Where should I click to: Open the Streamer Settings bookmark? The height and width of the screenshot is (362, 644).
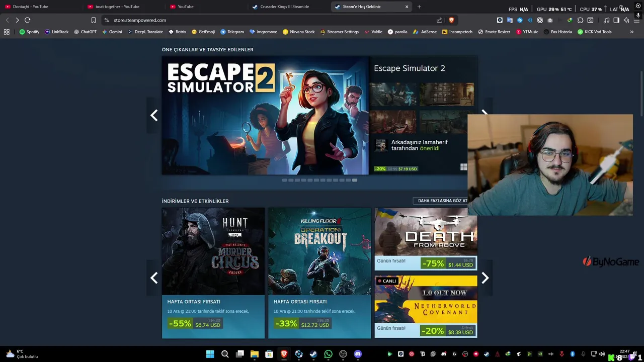(339, 32)
